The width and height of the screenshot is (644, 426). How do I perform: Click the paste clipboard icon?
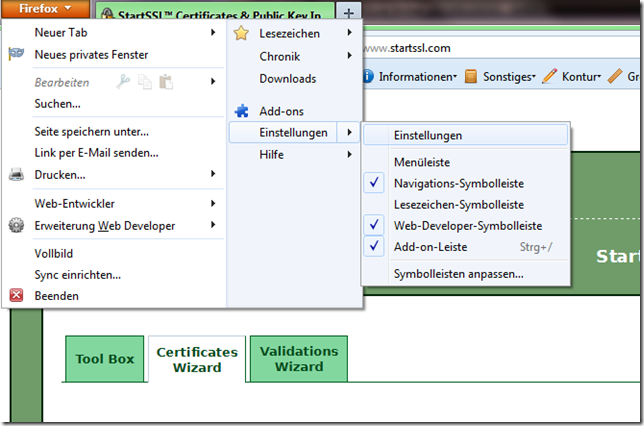tap(166, 82)
